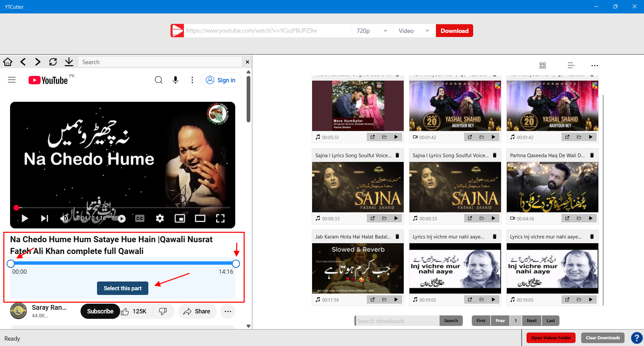Screen dimensions: 644x346
Task: Open the YouTube hamburger menu
Action: tap(12, 80)
